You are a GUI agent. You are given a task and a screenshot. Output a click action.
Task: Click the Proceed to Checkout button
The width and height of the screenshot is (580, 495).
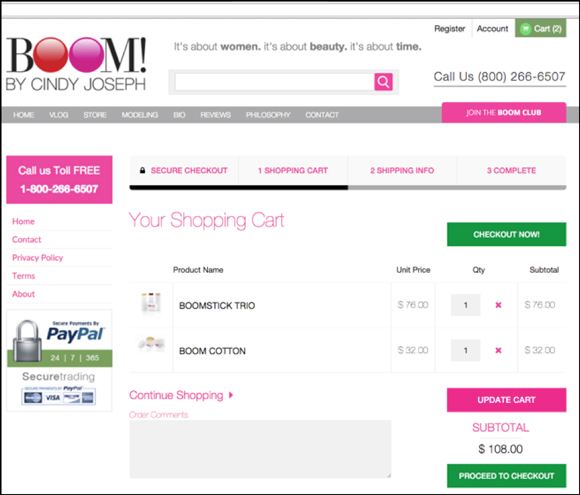pyautogui.click(x=506, y=476)
